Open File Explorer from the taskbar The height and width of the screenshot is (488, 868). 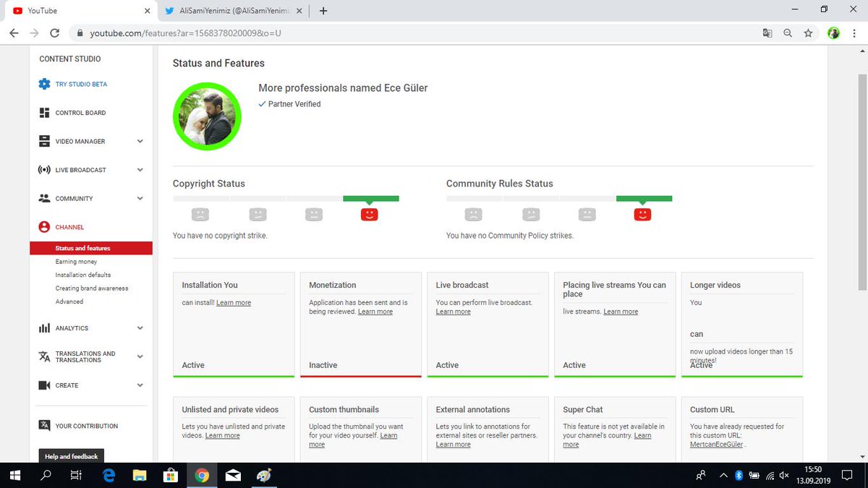pyautogui.click(x=140, y=475)
